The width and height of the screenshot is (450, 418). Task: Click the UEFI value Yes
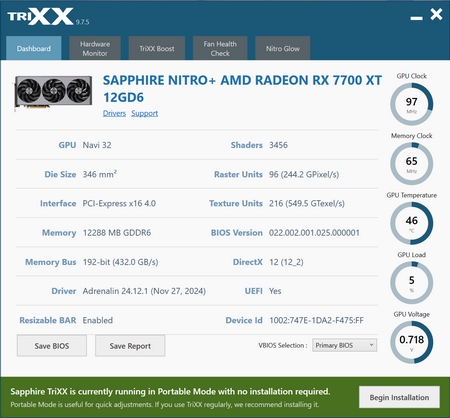click(275, 291)
